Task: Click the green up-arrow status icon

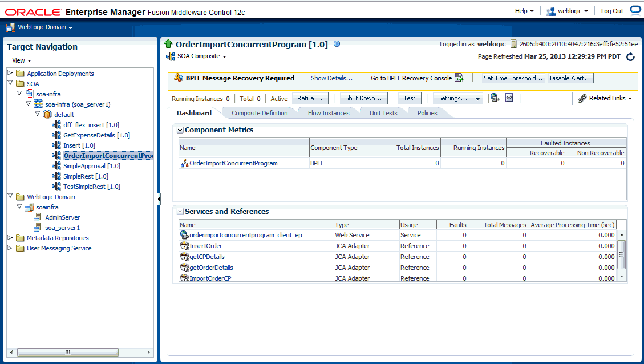Action: tap(168, 43)
